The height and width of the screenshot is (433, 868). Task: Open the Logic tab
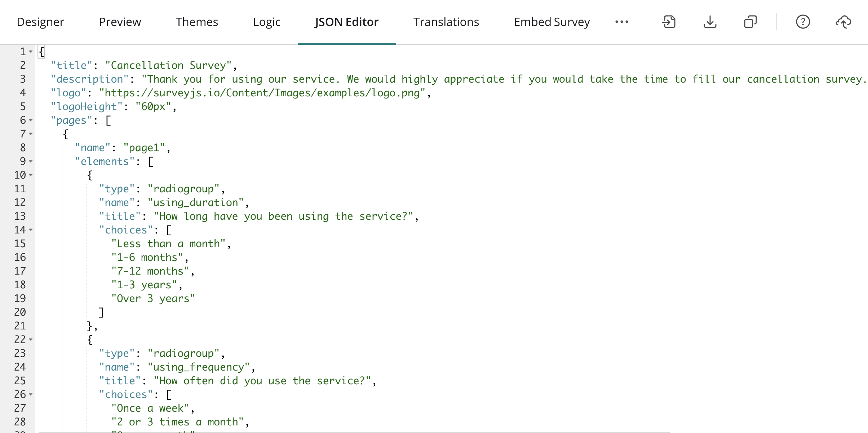(x=267, y=22)
